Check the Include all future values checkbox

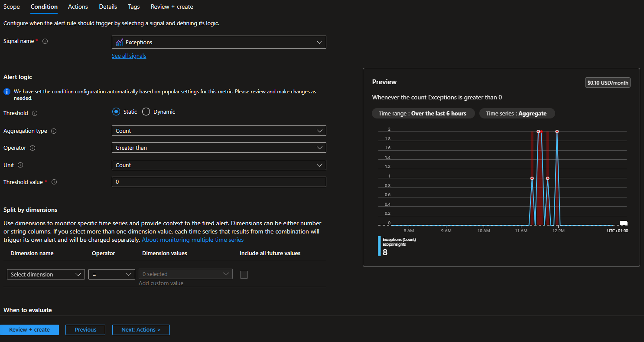point(244,274)
